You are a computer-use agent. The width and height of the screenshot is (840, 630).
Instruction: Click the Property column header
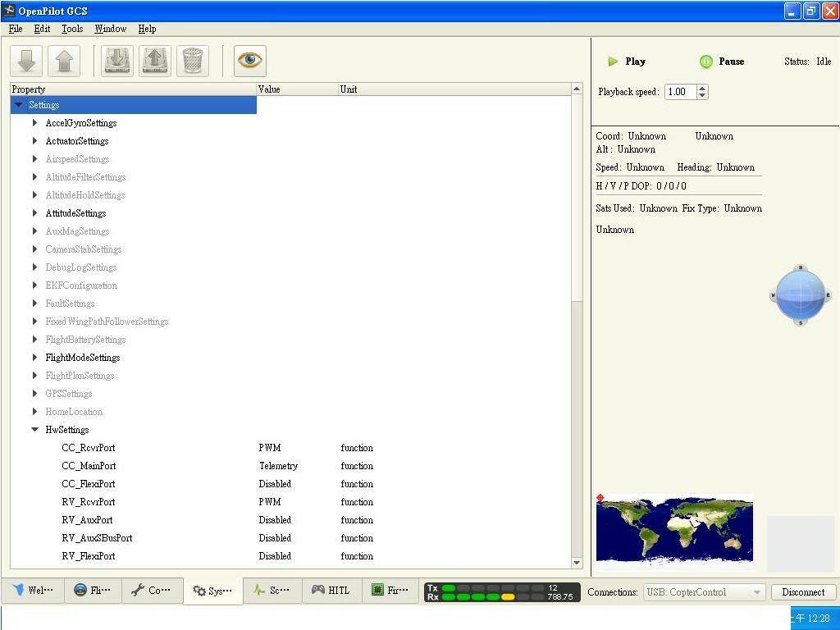coord(133,89)
